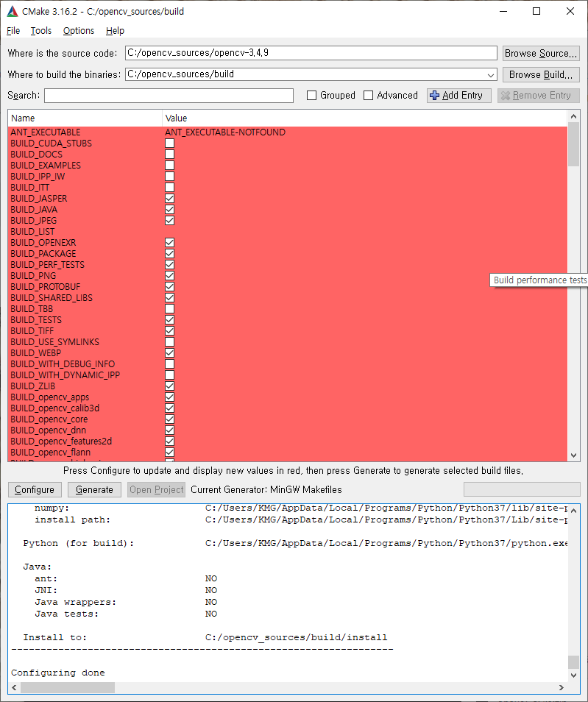
Task: Uncheck the BUILD_JASPER checkbox
Action: coord(170,199)
